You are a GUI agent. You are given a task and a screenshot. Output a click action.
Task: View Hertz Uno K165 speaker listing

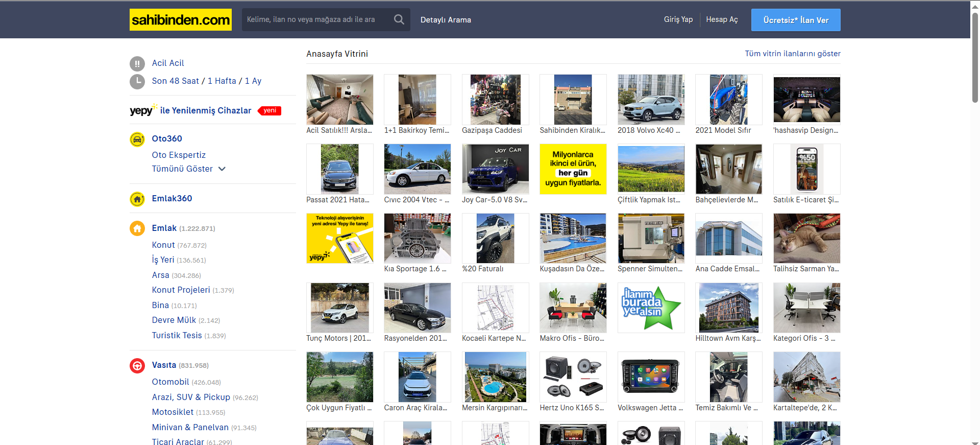coord(573,377)
